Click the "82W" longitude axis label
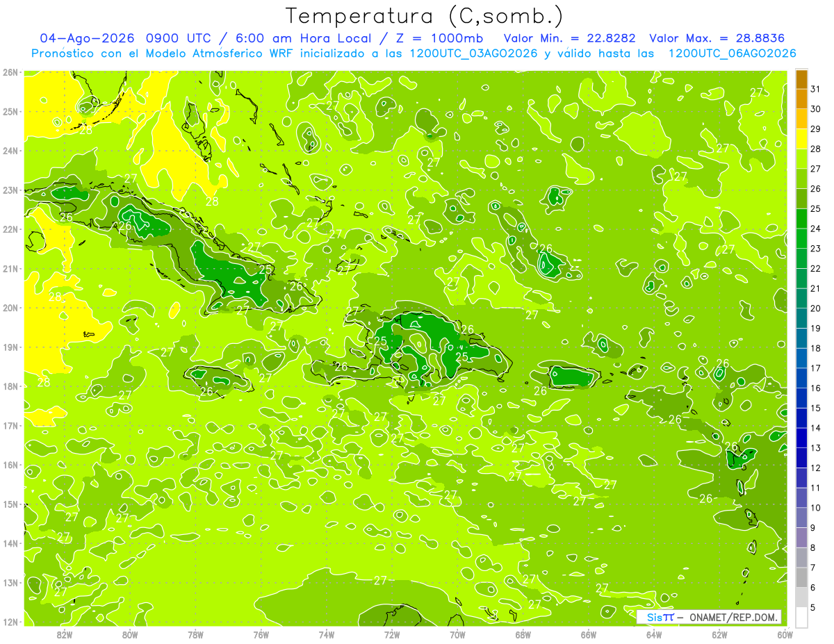The width and height of the screenshot is (834, 644). (65, 634)
